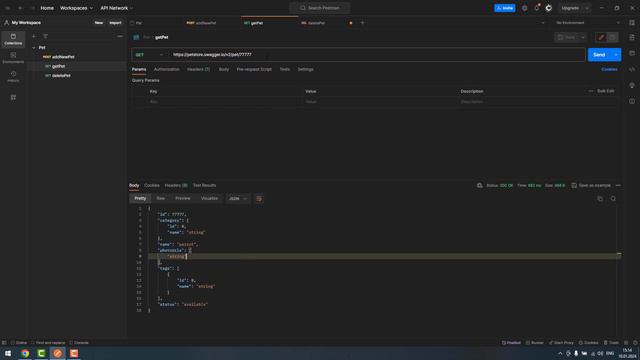Open Chrome from the Windows taskbar
Screen dimensions: 640x360
click(25, 353)
